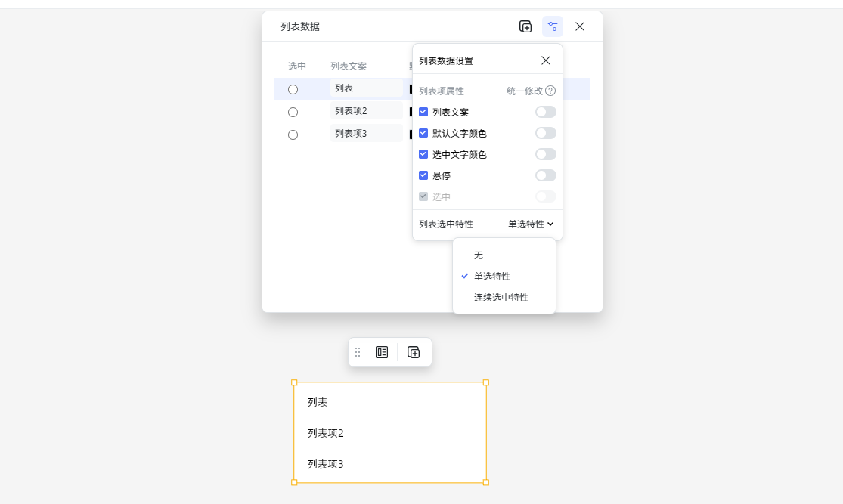Uncheck the 列表文案 checkbox
843x504 pixels.
[x=423, y=111]
